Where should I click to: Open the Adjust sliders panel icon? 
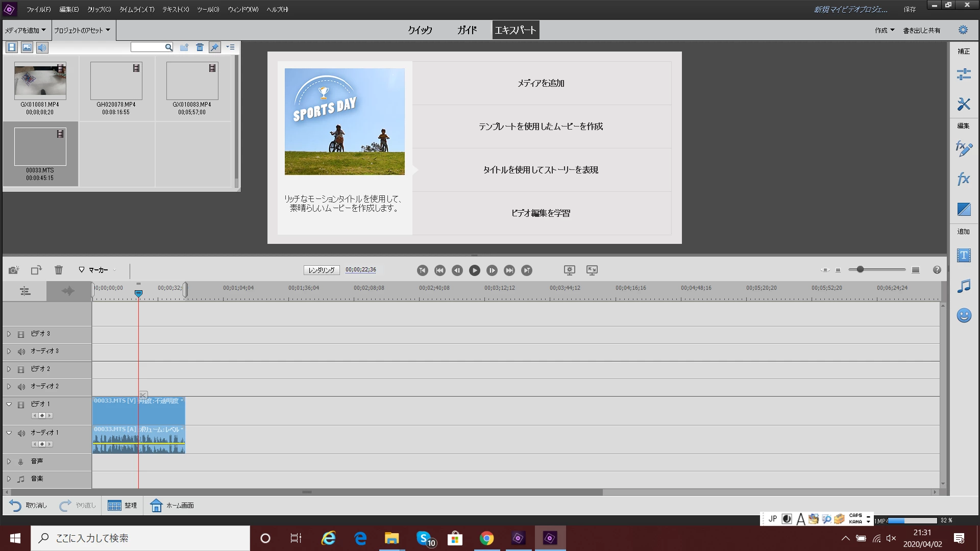tap(964, 74)
